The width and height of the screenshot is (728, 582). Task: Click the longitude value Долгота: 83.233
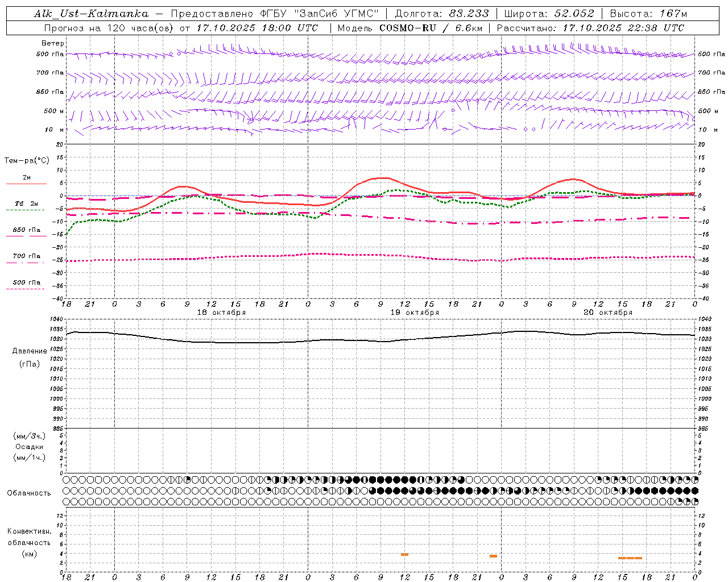point(442,14)
